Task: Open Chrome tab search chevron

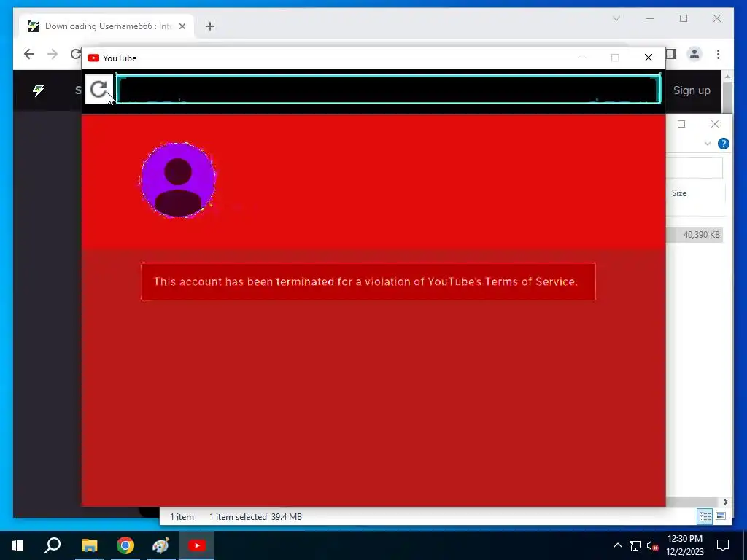Action: tap(616, 18)
